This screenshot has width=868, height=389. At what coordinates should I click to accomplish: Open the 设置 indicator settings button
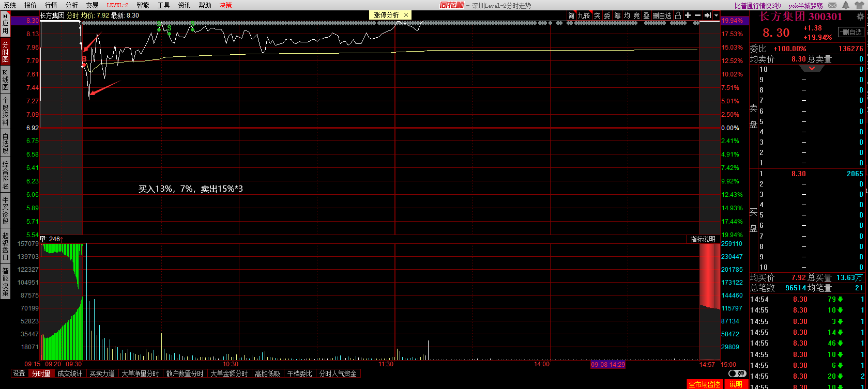(x=19, y=374)
